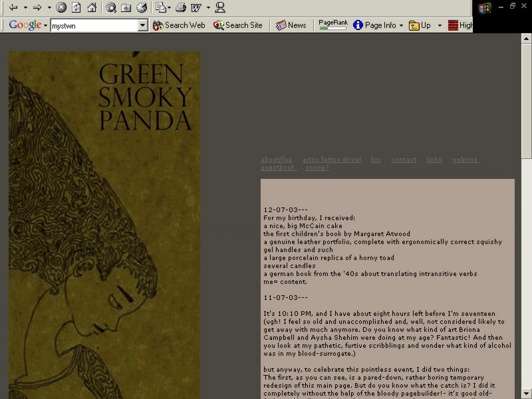Minimize the browser window
The image size is (532, 399).
(x=501, y=7)
